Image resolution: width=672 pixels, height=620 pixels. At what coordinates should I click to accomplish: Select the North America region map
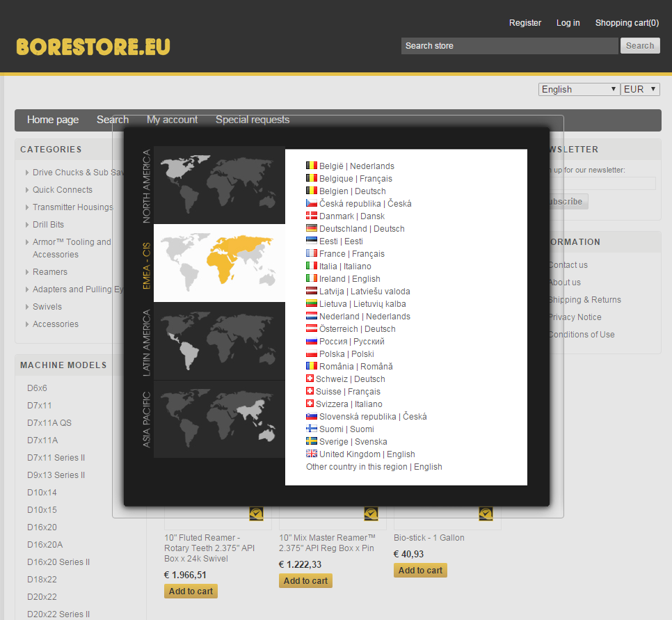(x=219, y=185)
